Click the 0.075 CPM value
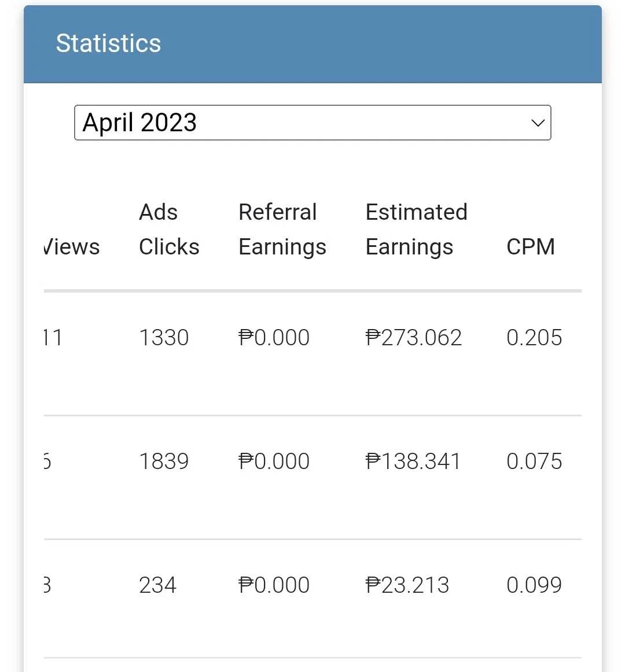The image size is (625, 672). 534,461
